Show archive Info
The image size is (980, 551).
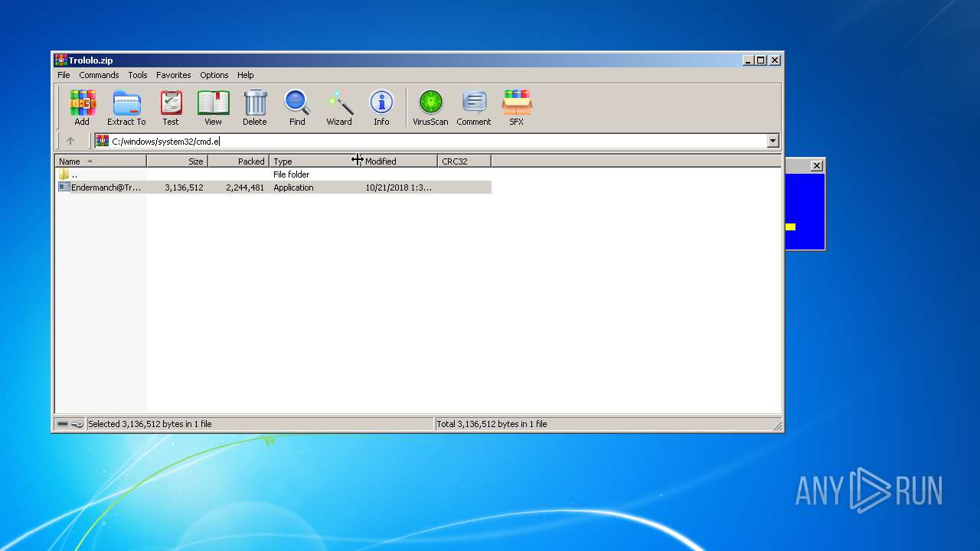[x=381, y=107]
